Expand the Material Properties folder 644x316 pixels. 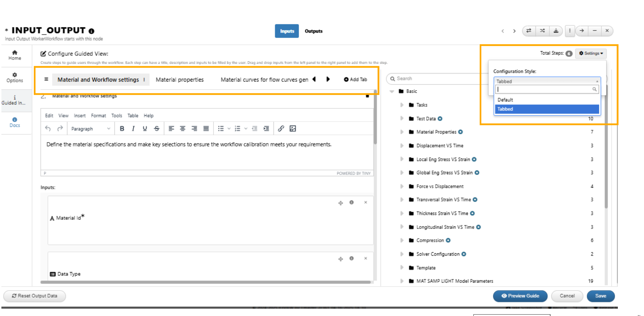pyautogui.click(x=402, y=132)
